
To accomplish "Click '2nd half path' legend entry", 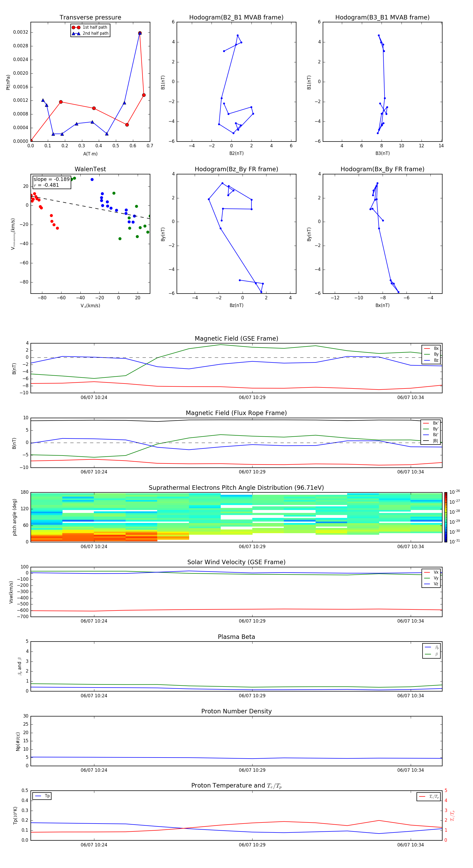I will pyautogui.click(x=90, y=33).
